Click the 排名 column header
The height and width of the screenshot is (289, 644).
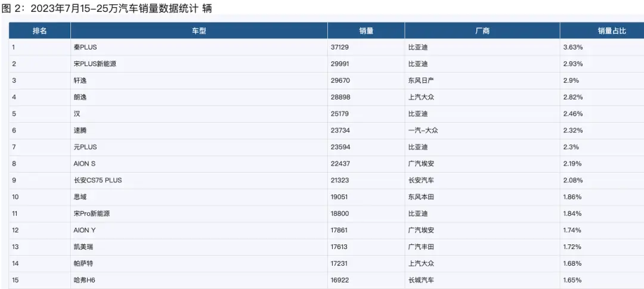pyautogui.click(x=39, y=31)
